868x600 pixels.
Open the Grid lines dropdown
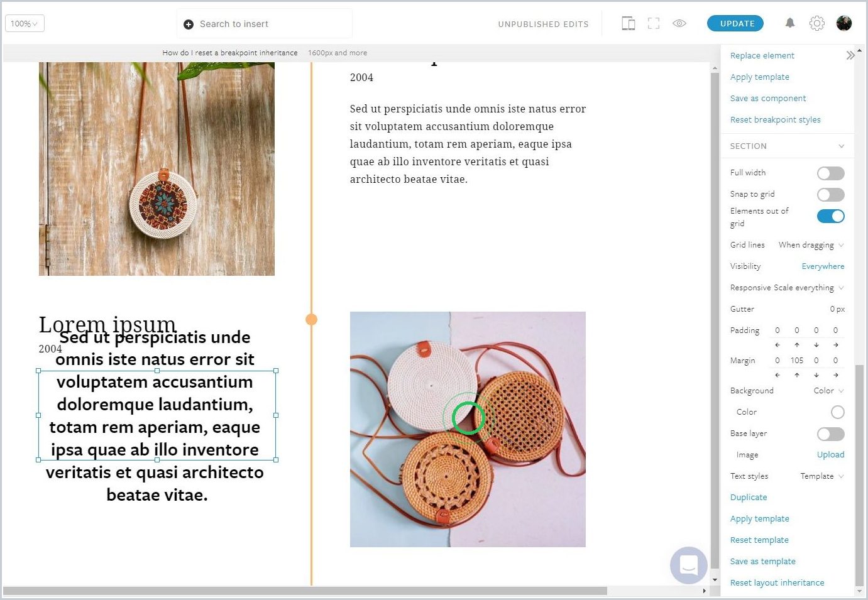click(811, 245)
